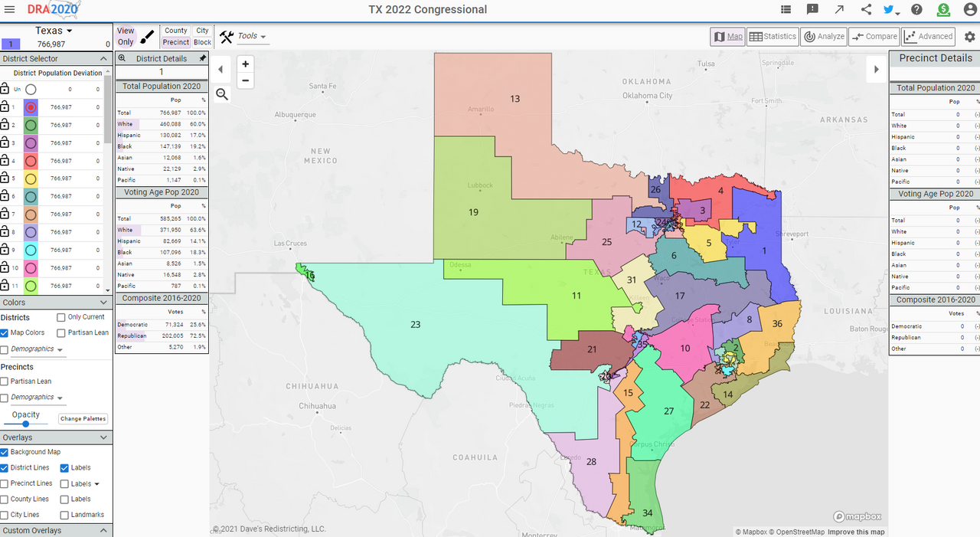
Task: Switch to the Statistics tab
Action: pyautogui.click(x=773, y=36)
